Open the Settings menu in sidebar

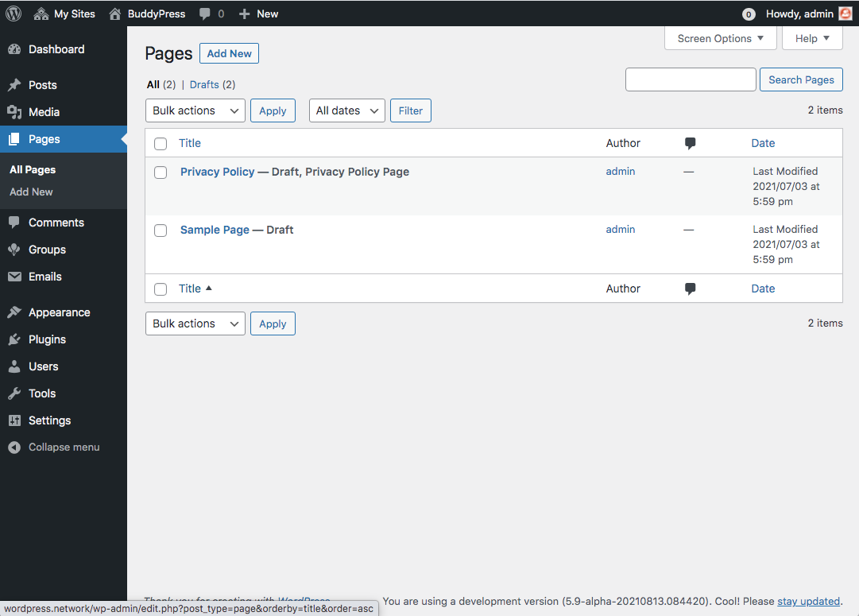(x=49, y=420)
